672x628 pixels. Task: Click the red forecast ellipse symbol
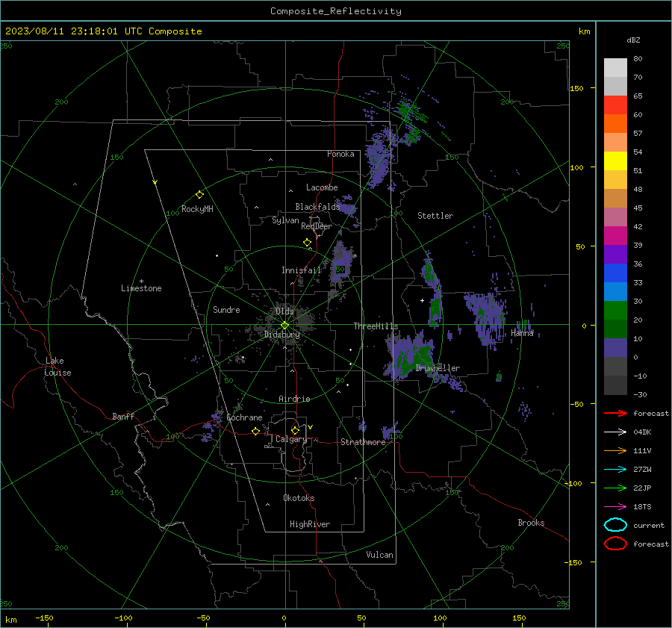tap(615, 544)
